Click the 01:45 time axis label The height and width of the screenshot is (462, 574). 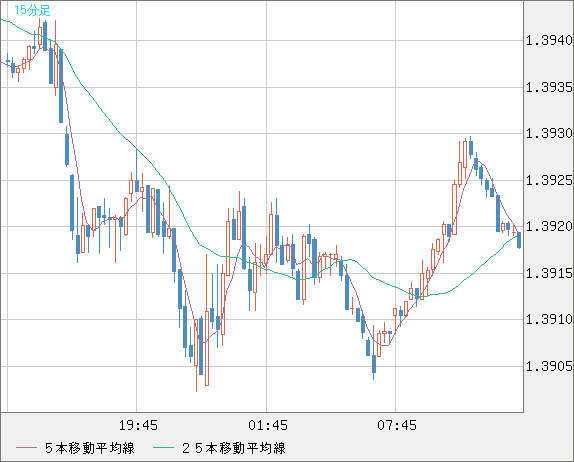click(268, 425)
